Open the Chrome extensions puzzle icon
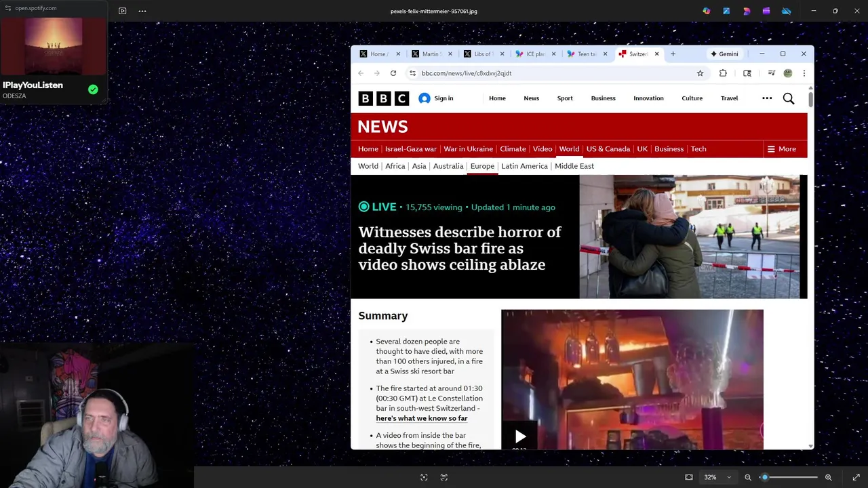This screenshot has height=488, width=868. coord(723,73)
